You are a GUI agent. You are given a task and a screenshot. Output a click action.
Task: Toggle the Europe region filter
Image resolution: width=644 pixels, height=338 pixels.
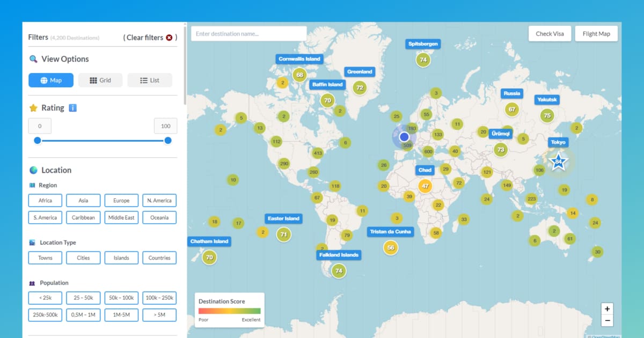pyautogui.click(x=121, y=200)
